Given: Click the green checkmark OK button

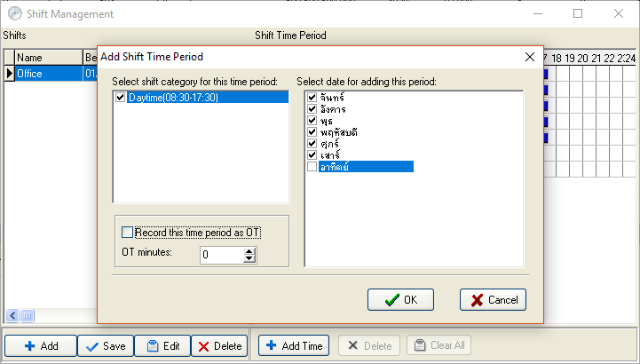Looking at the screenshot, I should [400, 300].
